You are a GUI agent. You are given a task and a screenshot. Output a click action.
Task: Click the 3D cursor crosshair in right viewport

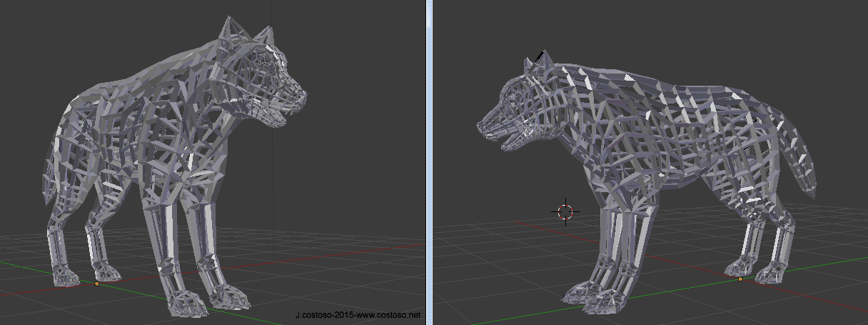(565, 211)
